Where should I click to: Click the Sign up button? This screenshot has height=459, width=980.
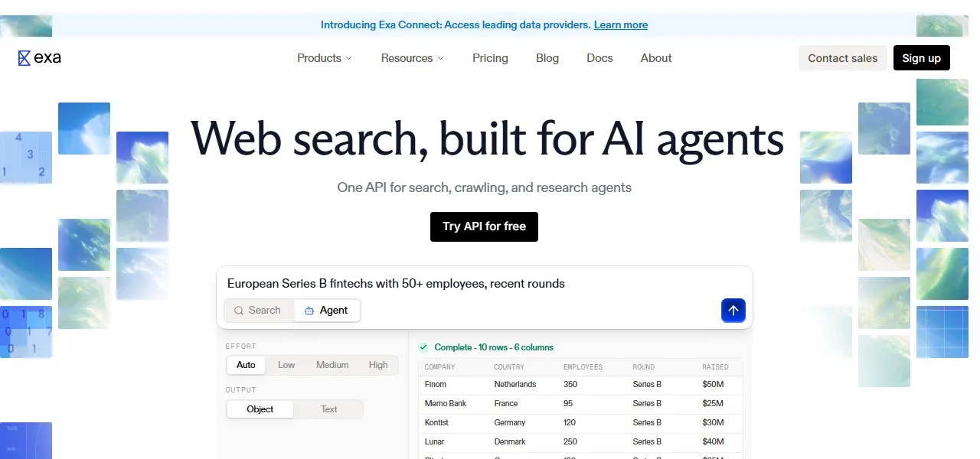tap(921, 58)
